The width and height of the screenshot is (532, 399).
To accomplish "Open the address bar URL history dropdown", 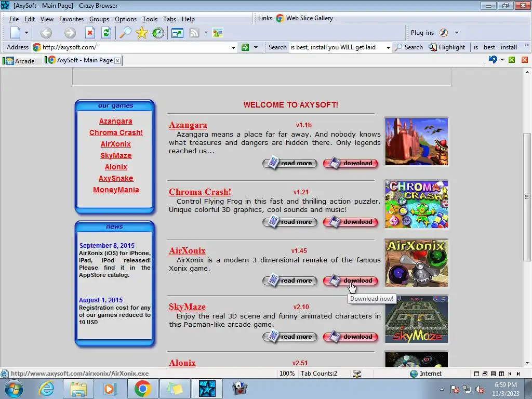I will click(233, 47).
